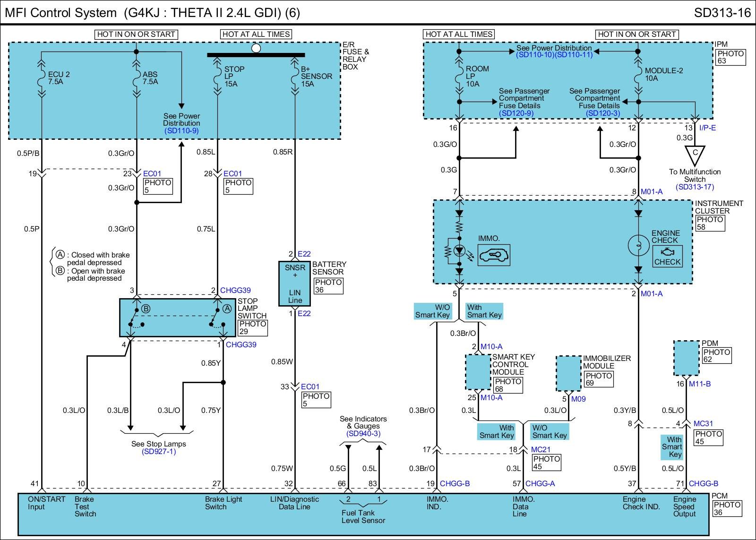This screenshot has width=756, height=540.
Task: Open the SD110-9 power distribution link
Action: (x=181, y=130)
